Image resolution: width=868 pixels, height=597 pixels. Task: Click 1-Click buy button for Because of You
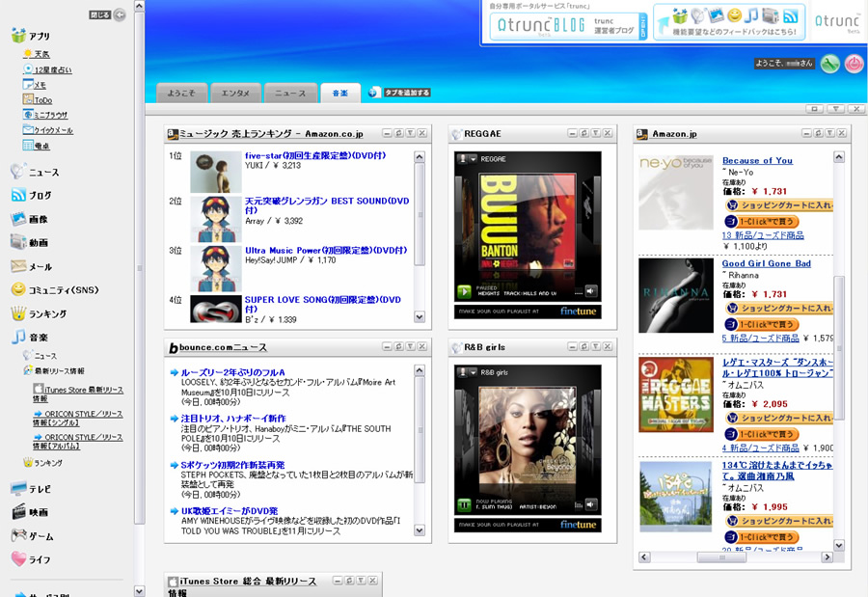click(x=762, y=222)
